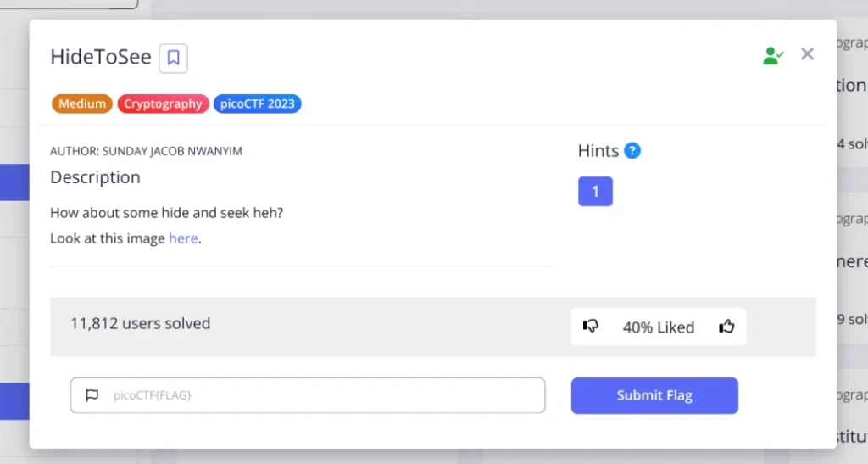Click the green solved-user status icon
The image size is (868, 464).
[773, 55]
